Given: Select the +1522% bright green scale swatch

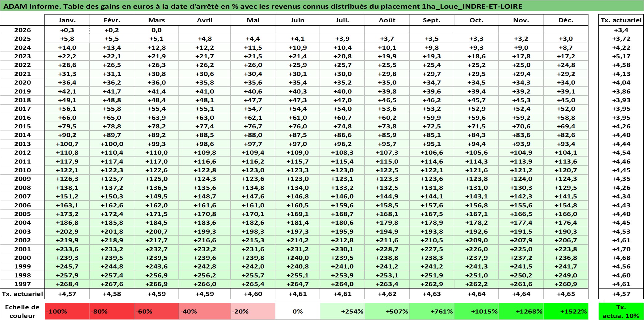Looking at the screenshot, I should click(x=566, y=311).
